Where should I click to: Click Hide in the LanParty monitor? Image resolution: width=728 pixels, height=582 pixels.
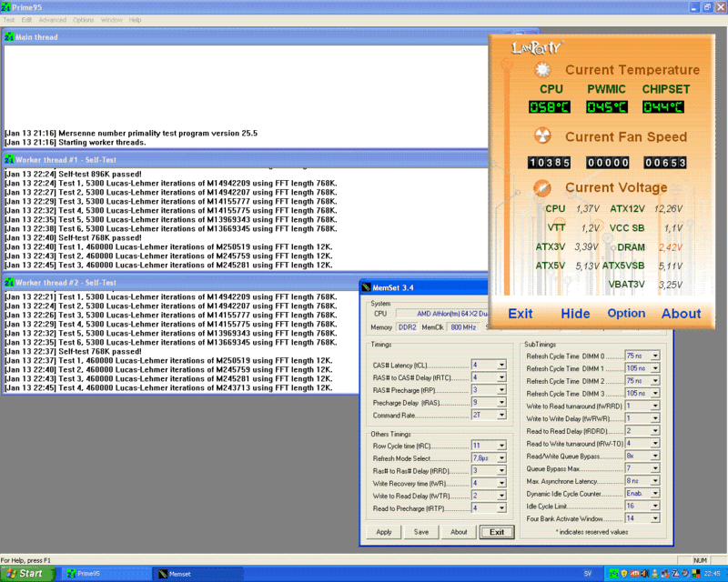pos(575,314)
